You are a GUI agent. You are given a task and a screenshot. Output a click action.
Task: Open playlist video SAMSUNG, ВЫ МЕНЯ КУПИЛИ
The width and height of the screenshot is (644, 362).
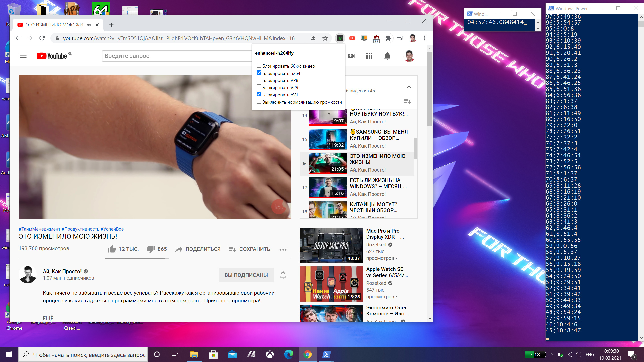coord(357,139)
